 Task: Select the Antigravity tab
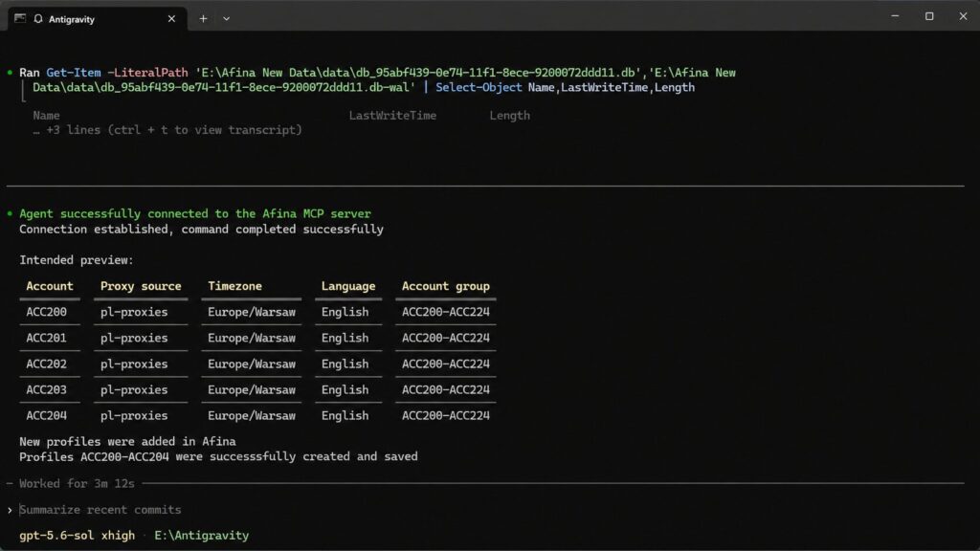click(x=97, y=19)
